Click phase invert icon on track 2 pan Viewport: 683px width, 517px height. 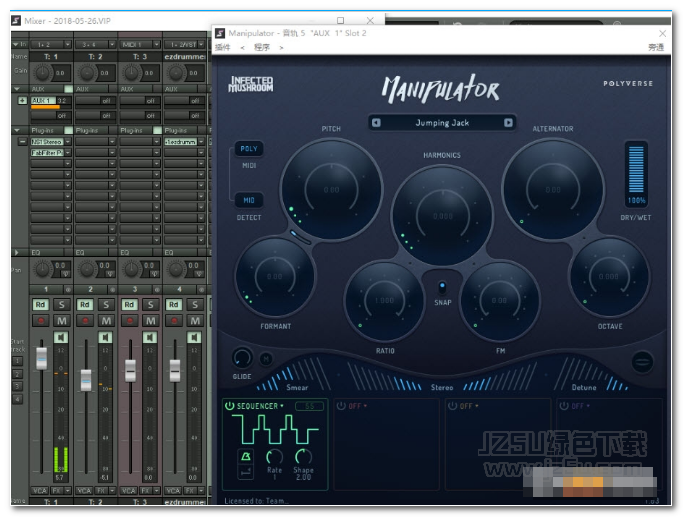(110, 274)
